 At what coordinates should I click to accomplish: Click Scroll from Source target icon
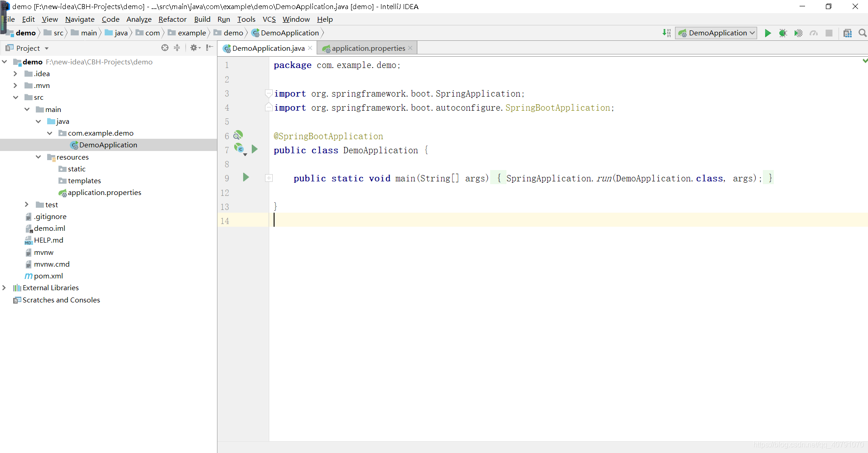tap(165, 48)
